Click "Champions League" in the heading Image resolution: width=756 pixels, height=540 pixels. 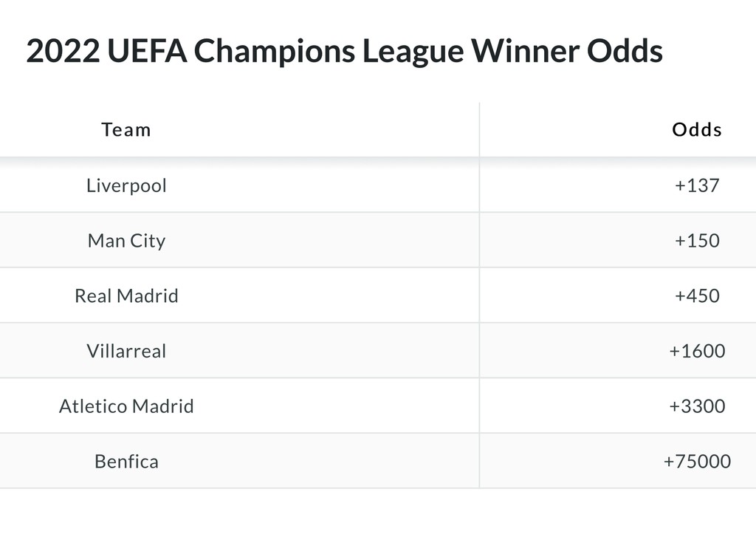330,52
